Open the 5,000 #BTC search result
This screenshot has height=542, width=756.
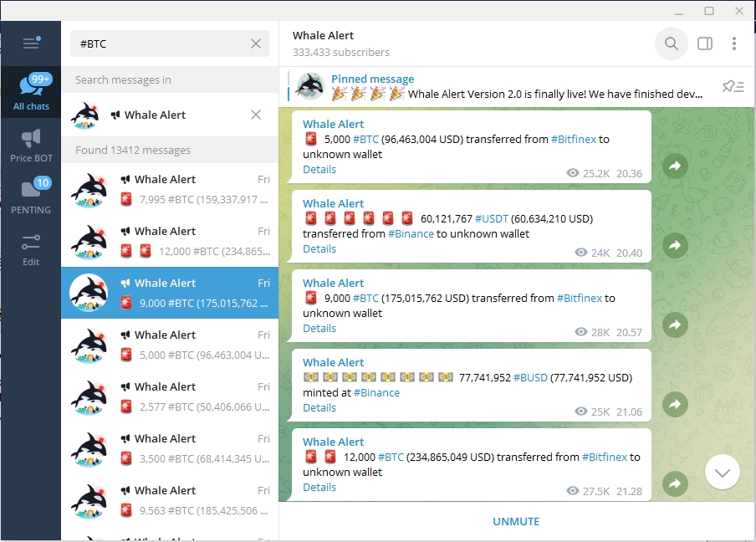point(170,345)
